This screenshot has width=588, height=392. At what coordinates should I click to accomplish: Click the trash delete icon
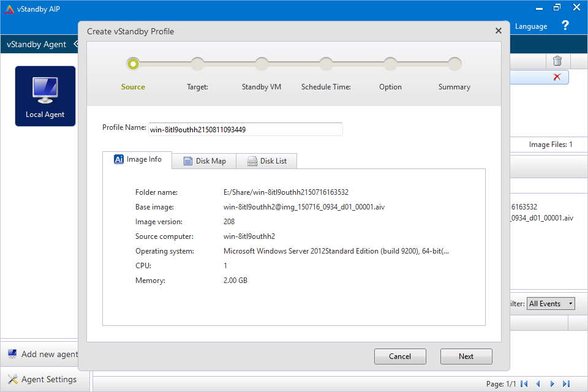557,59
